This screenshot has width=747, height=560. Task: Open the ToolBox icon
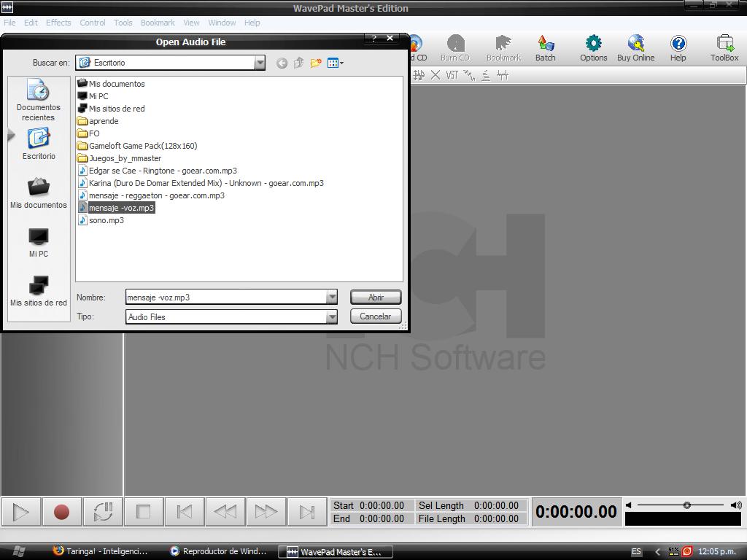click(x=724, y=49)
